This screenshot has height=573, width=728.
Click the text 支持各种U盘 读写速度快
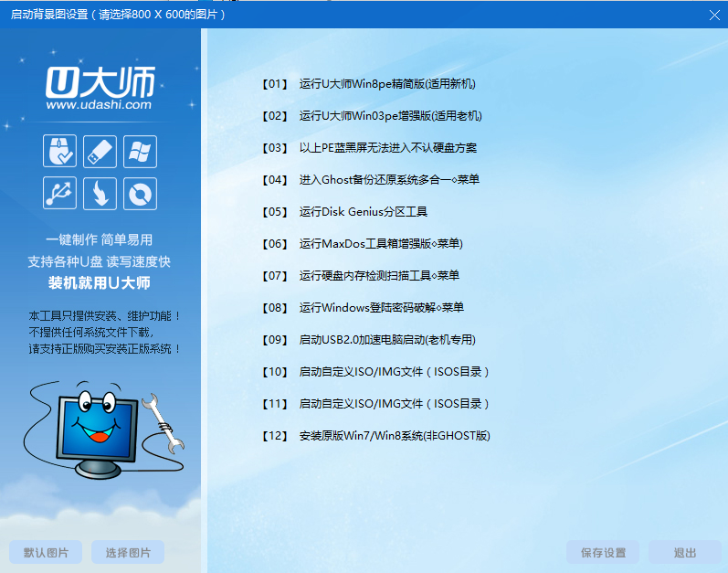[99, 261]
